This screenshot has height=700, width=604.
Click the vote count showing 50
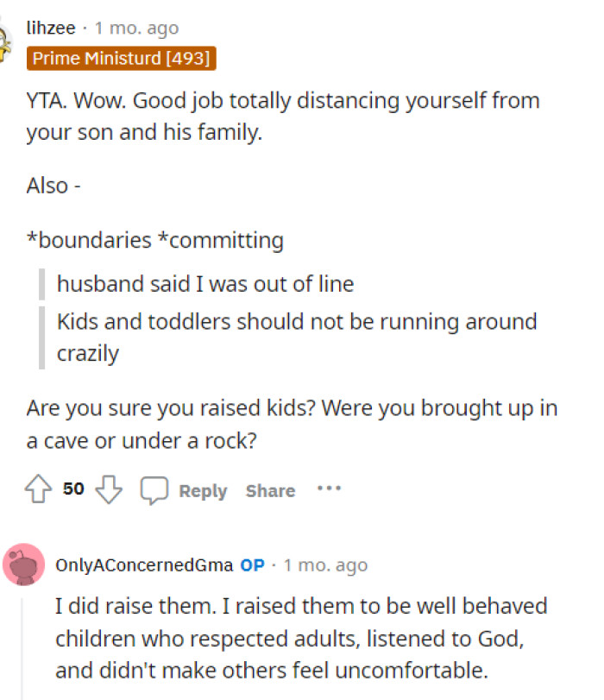click(x=72, y=489)
